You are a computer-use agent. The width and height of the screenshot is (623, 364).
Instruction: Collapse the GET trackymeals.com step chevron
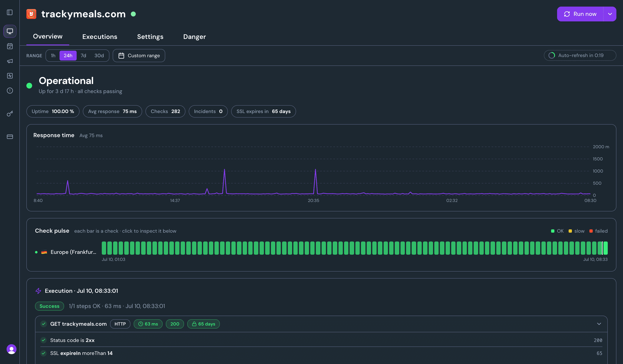599,324
